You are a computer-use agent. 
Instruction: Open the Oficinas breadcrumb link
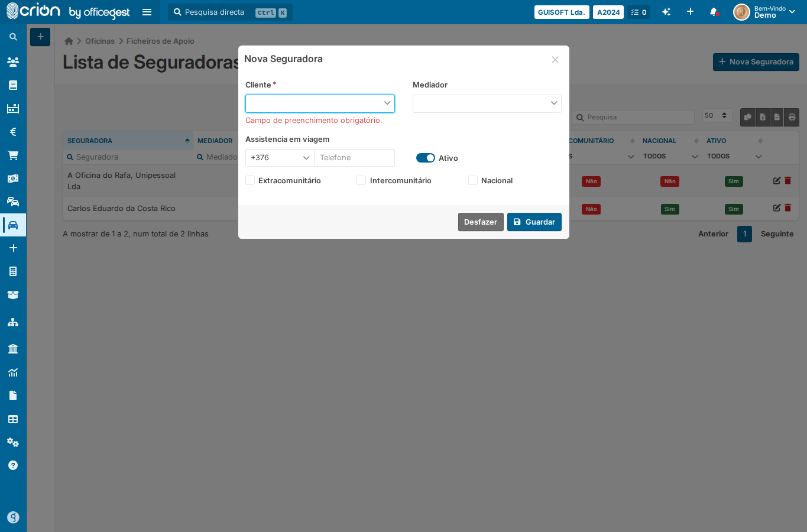pos(100,41)
